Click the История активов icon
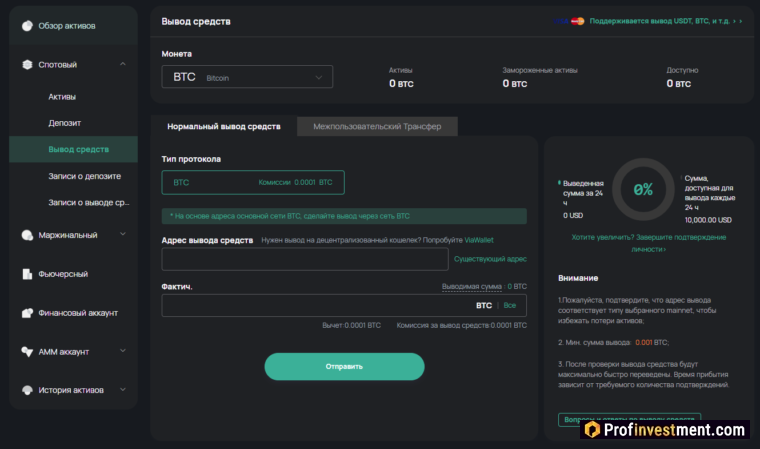760x449 pixels. click(27, 390)
